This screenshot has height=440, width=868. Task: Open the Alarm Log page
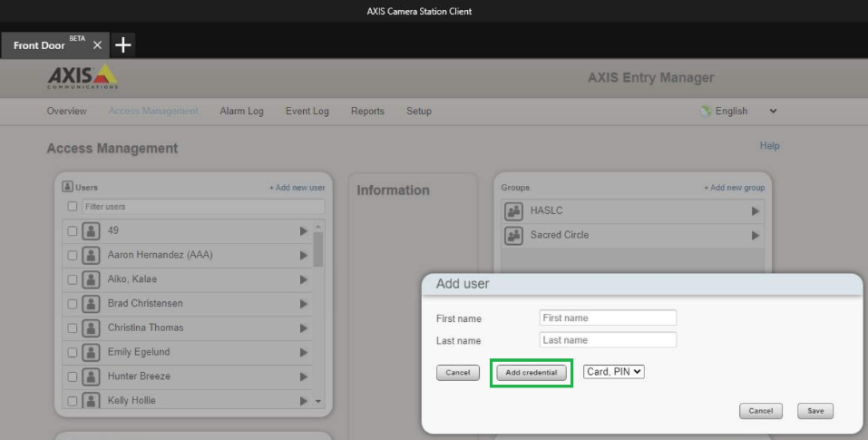(x=241, y=112)
